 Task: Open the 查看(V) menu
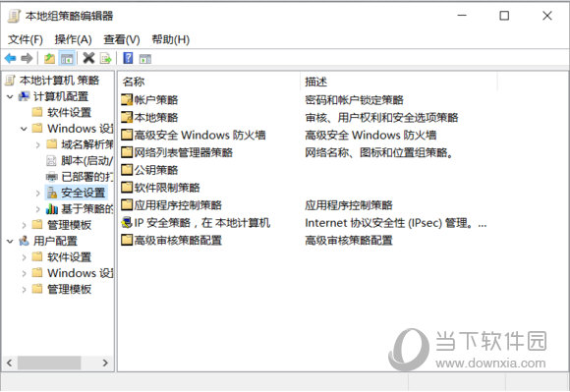coord(122,39)
